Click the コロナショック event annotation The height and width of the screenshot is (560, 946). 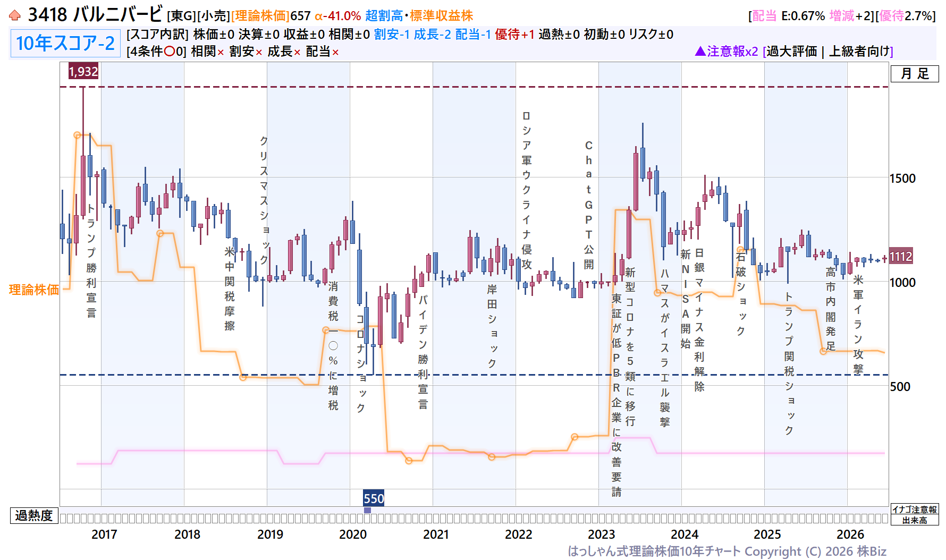click(x=361, y=363)
